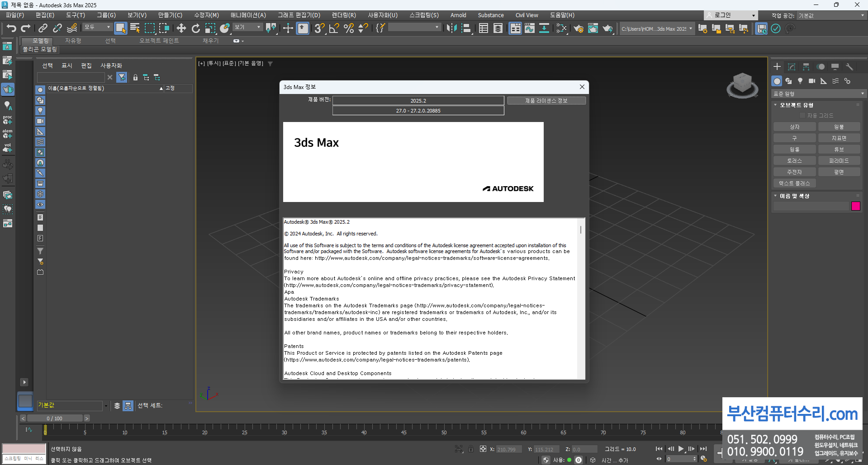Choose the Rectangular Selection Region tool

[150, 28]
